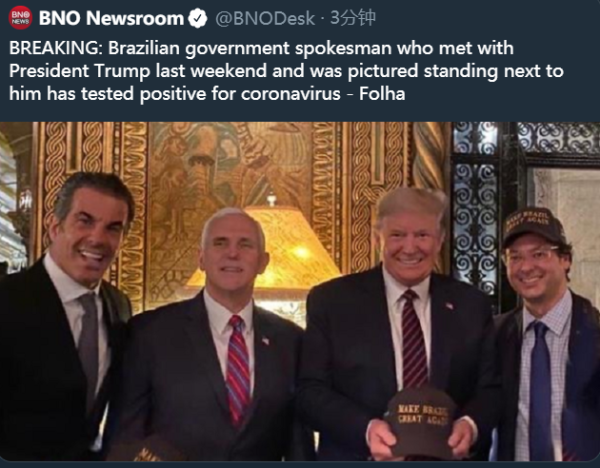Screen dimensions: 600x468
Task: Click the black cap held in hands
Action: pyautogui.click(x=421, y=419)
